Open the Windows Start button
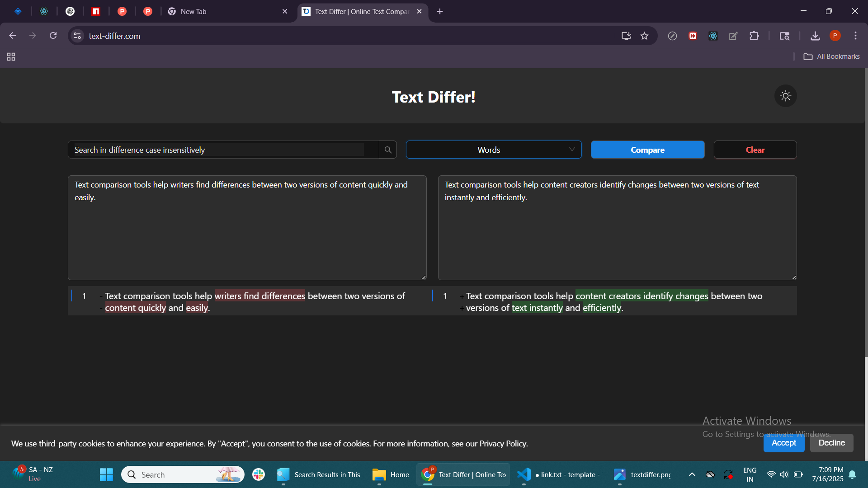This screenshot has width=868, height=488. pyautogui.click(x=106, y=474)
